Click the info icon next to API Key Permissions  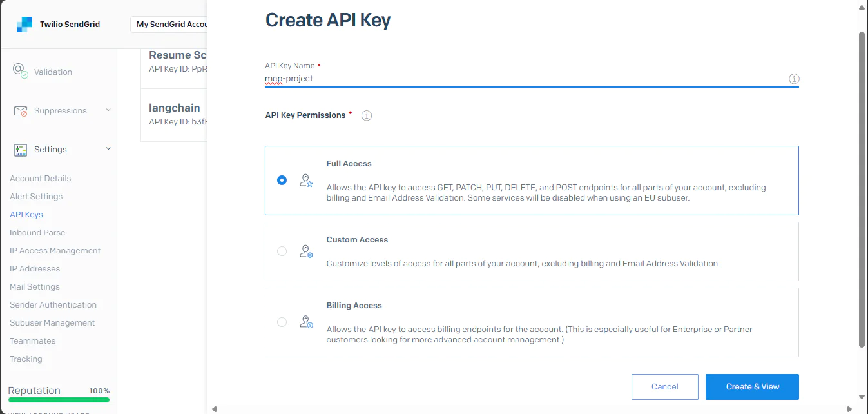(366, 115)
